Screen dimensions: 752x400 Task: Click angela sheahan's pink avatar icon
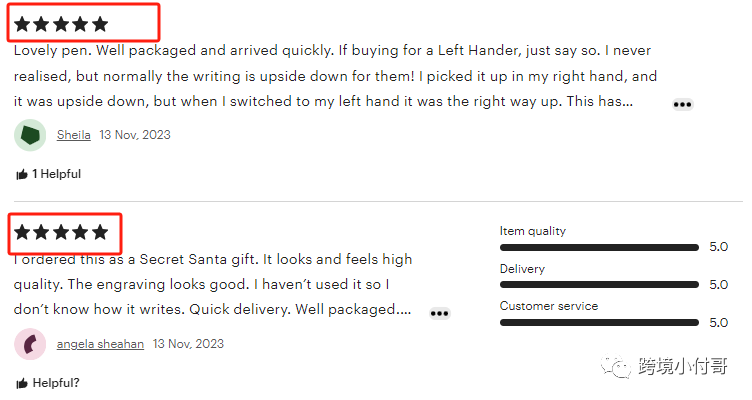click(x=30, y=344)
